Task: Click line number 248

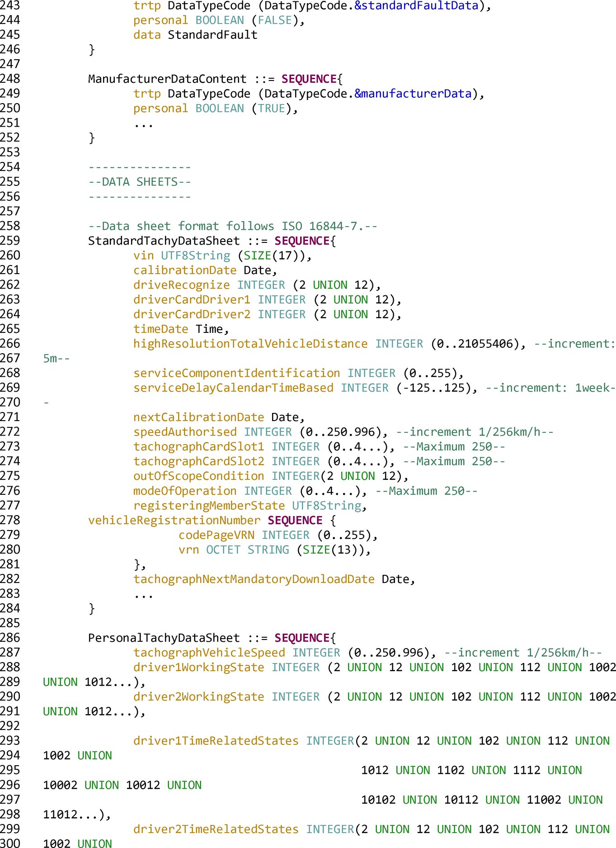Action: click(10, 79)
